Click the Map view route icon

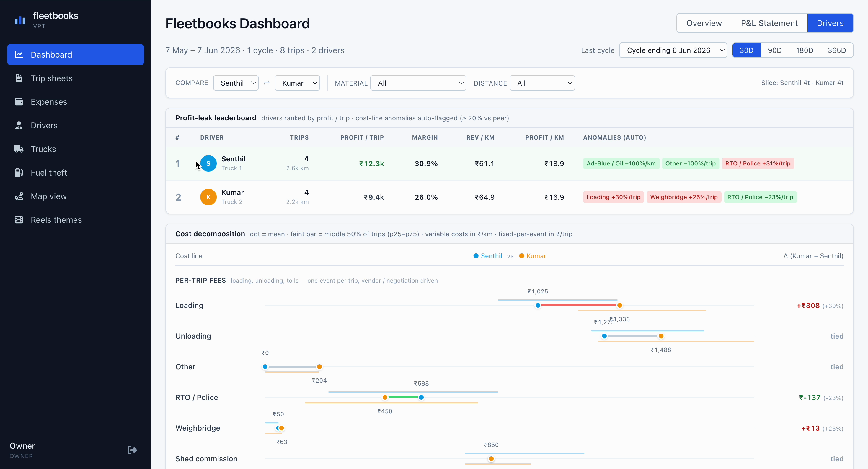[x=19, y=196]
